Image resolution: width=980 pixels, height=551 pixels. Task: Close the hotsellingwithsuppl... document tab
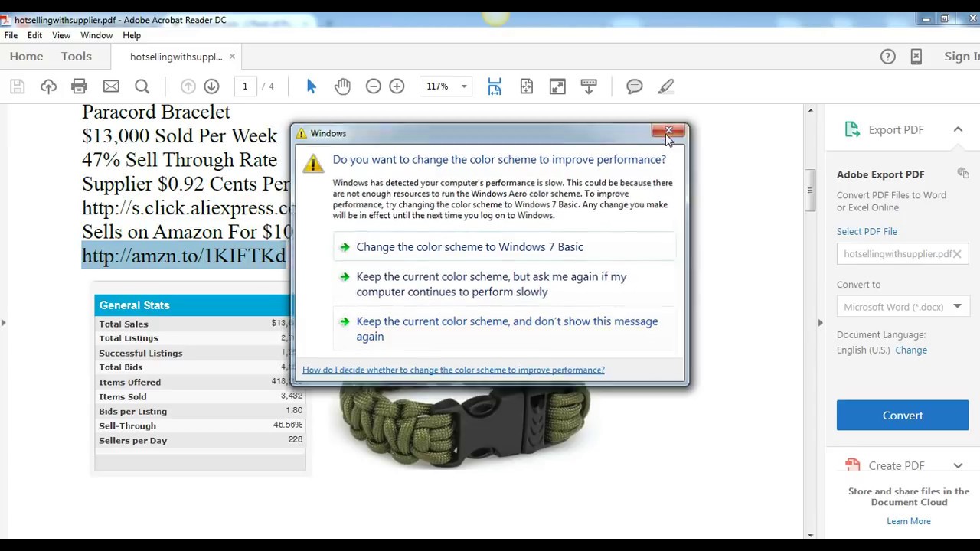tap(232, 57)
